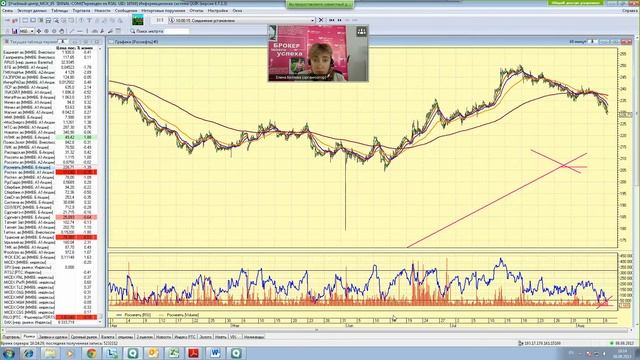Open File Explorer folder on taskbar
Screen dimensions: 640x360
click(x=50, y=353)
